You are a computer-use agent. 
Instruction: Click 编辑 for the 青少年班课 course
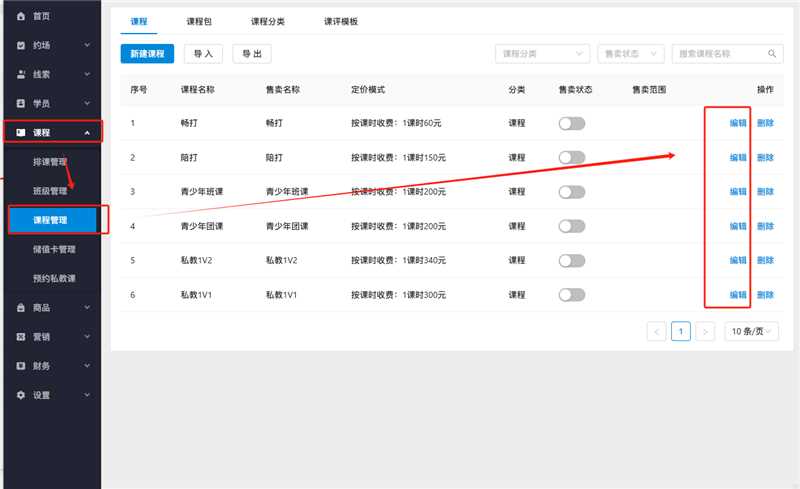[x=738, y=192]
